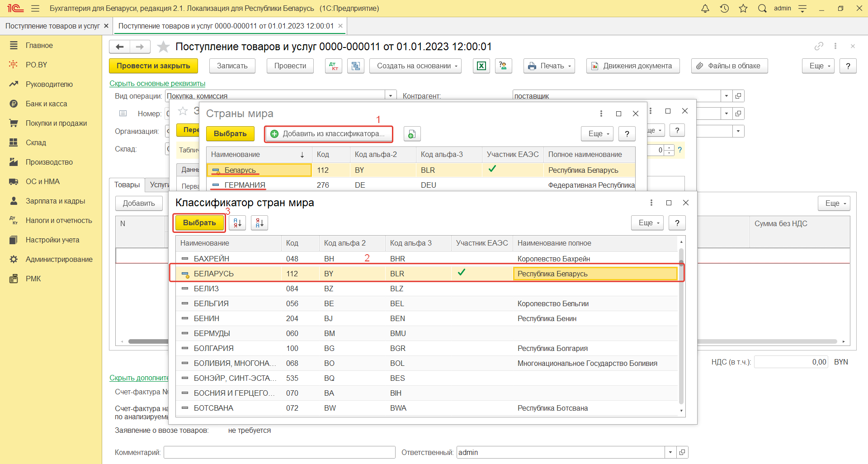Open Банк и касса section
Screen dimensions: 868x464
click(46, 104)
